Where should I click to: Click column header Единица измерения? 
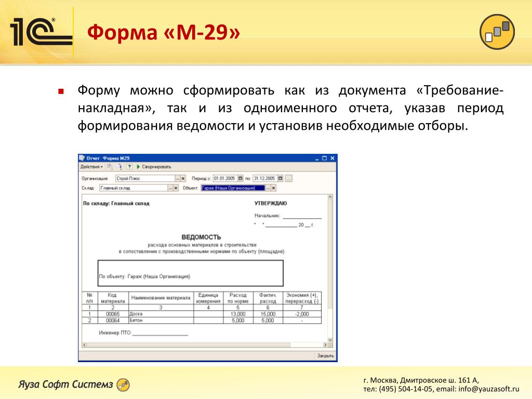208,298
